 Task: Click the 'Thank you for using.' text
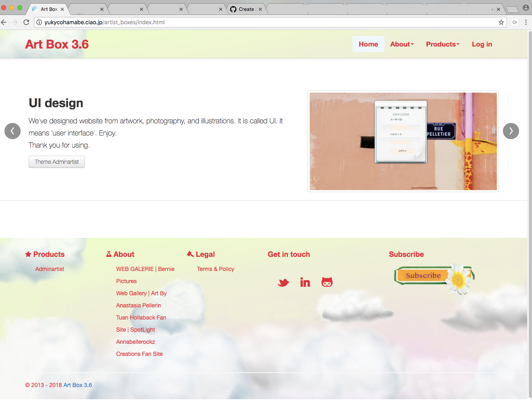[59, 145]
